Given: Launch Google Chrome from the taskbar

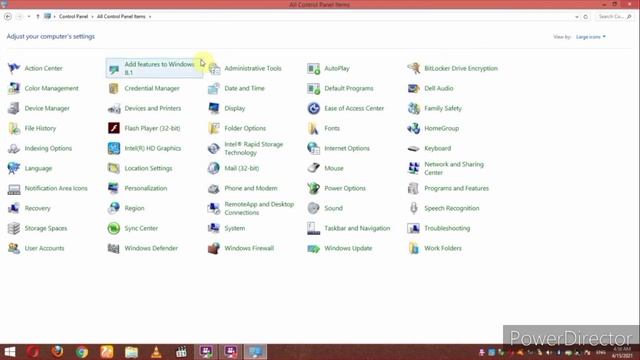Looking at the screenshot, I should 82,352.
